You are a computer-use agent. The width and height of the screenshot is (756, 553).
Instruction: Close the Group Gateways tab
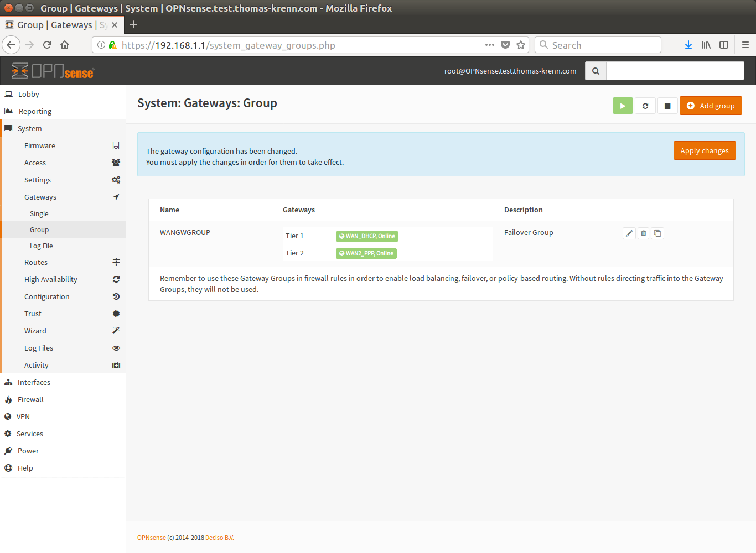pyautogui.click(x=115, y=25)
